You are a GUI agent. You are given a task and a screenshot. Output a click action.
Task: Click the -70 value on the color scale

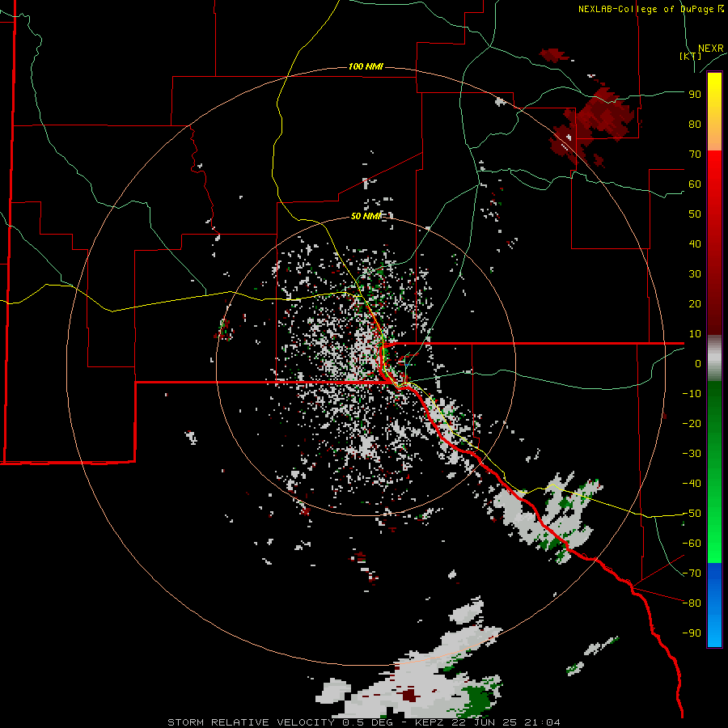pyautogui.click(x=692, y=574)
